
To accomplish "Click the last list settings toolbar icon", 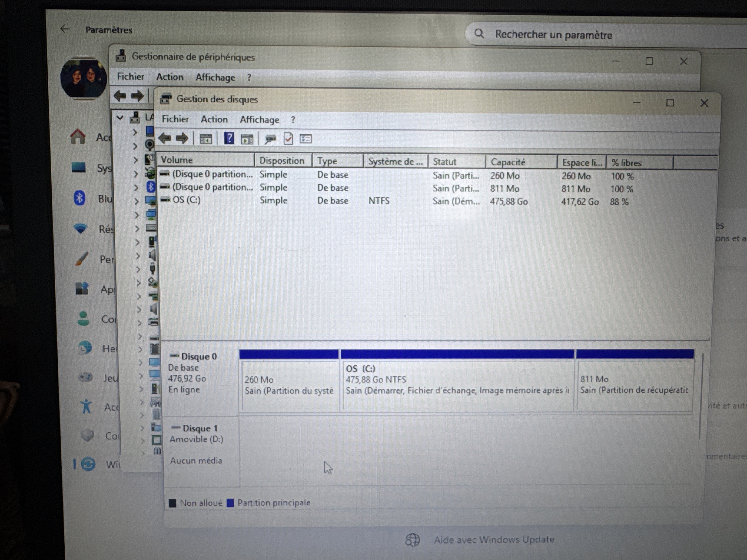I will [306, 139].
